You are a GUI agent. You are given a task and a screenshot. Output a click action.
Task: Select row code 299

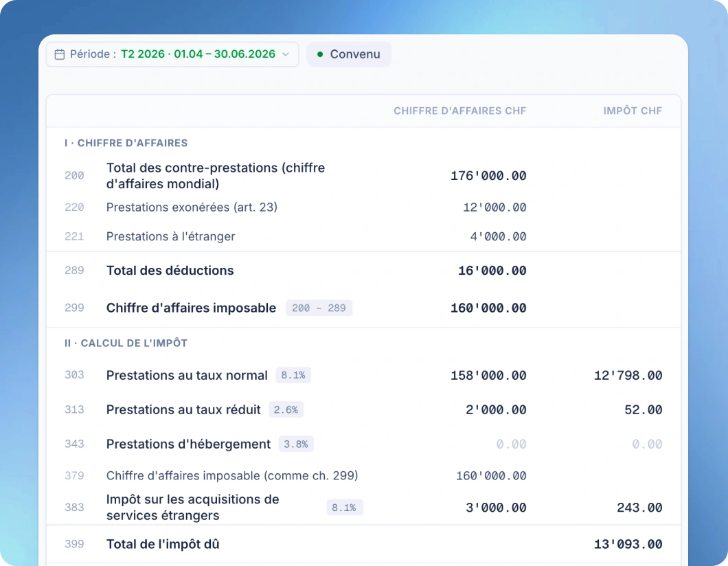74,308
